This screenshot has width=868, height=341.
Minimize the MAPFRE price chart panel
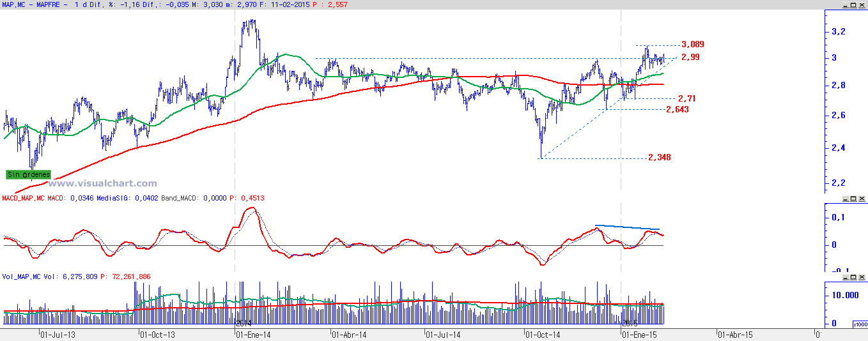846,5
